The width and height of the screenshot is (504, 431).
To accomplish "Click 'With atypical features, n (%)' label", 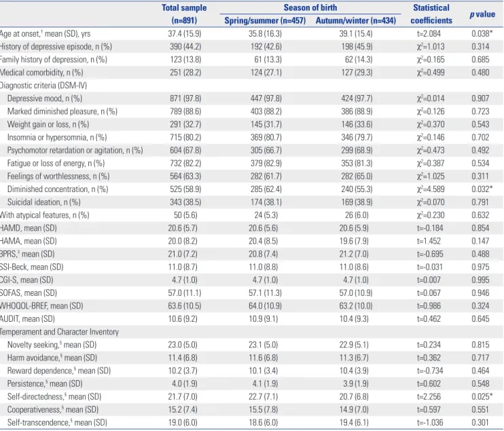I will click(x=45, y=215).
